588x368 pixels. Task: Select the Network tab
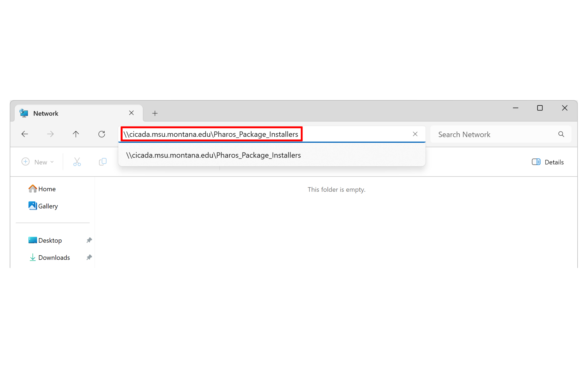pyautogui.click(x=46, y=113)
